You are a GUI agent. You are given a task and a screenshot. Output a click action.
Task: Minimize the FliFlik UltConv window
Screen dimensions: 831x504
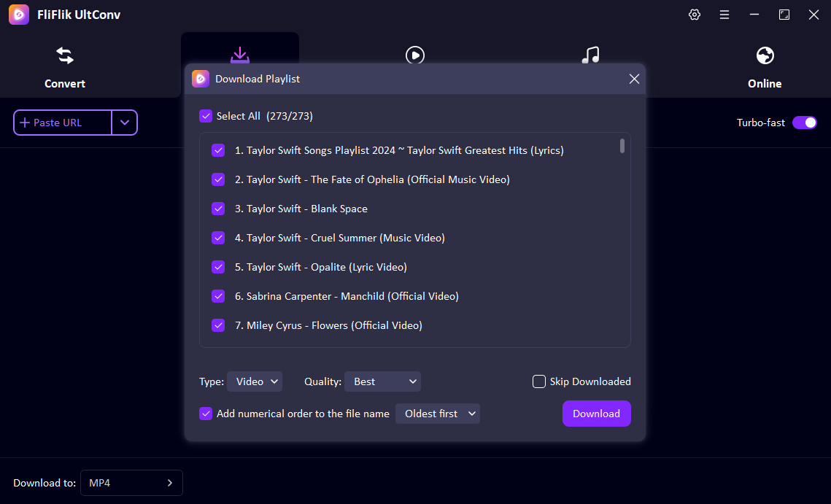(x=754, y=15)
